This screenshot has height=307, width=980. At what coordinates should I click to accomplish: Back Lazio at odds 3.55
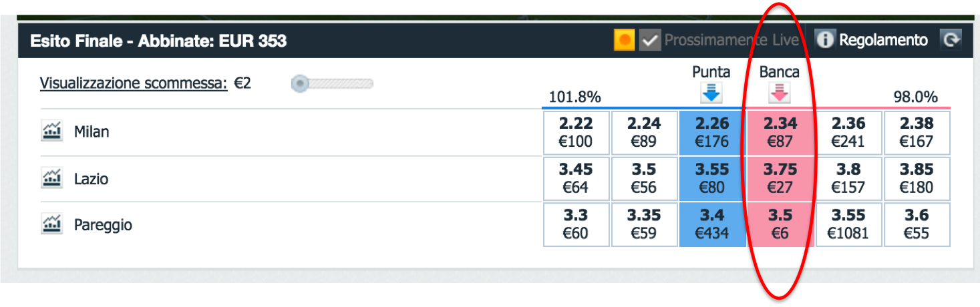coord(712,179)
